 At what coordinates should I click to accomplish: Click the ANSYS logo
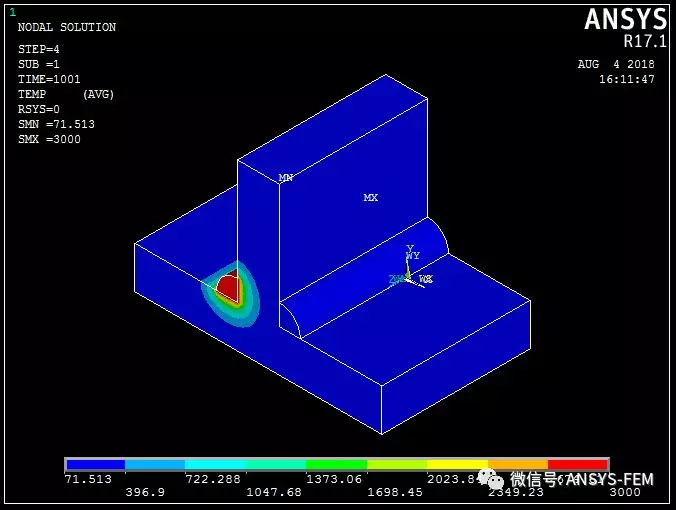[x=626, y=20]
